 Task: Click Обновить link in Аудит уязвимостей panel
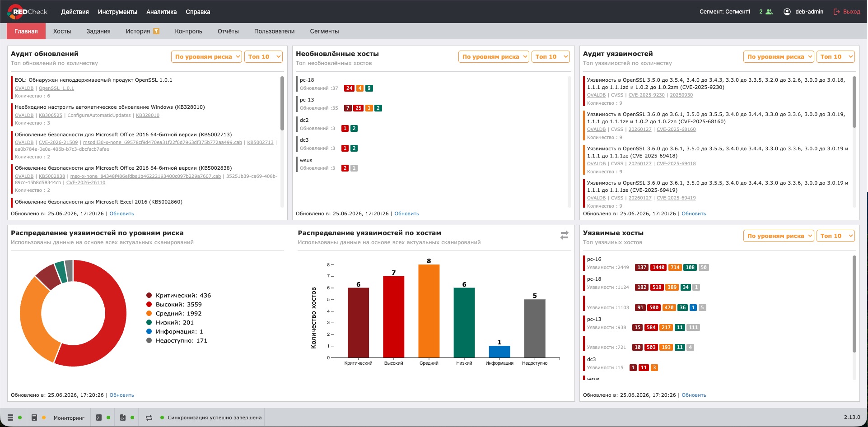pyautogui.click(x=694, y=213)
